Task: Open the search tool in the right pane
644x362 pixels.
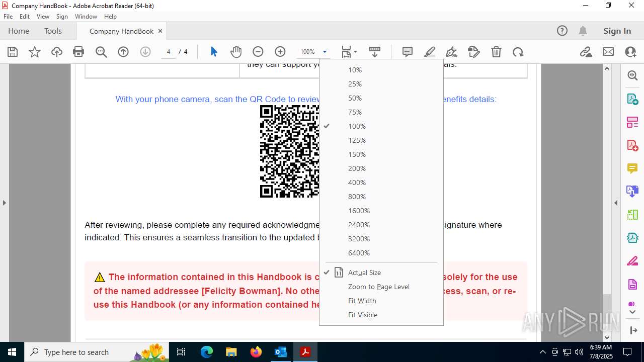Action: (632, 75)
